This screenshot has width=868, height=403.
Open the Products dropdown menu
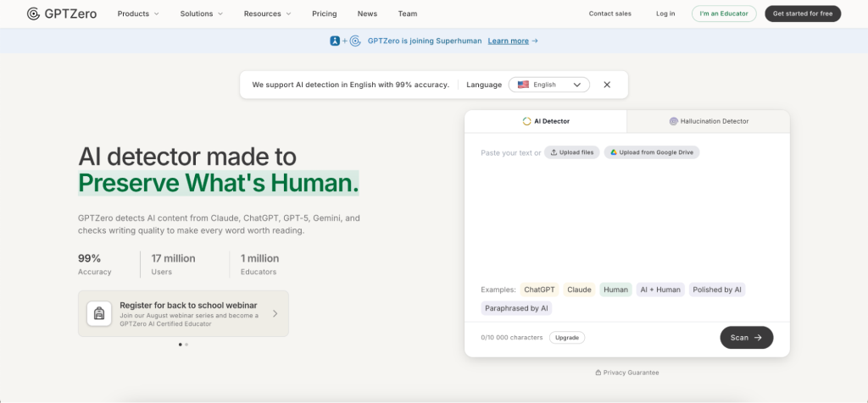click(x=138, y=14)
